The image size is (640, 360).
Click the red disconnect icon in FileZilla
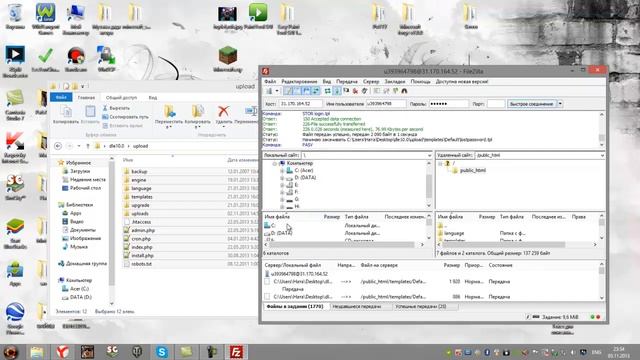point(356,91)
